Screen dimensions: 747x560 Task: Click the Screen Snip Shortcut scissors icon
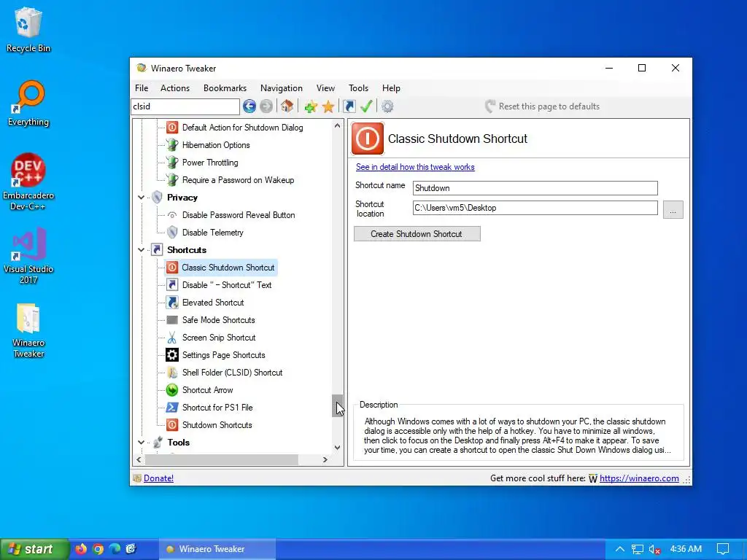coord(172,338)
